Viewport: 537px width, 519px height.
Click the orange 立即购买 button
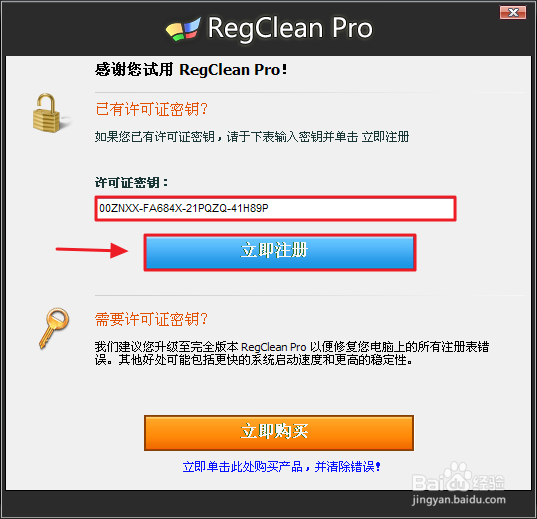pyautogui.click(x=279, y=433)
